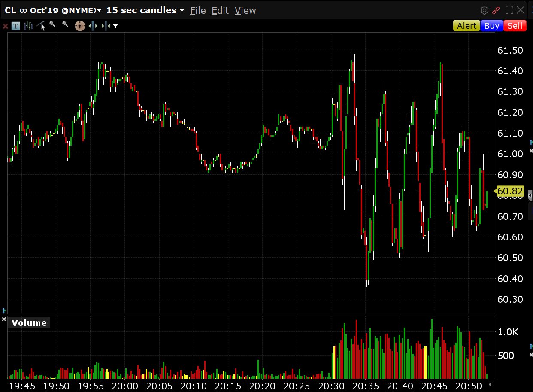Click the Volume panel label

pyautogui.click(x=29, y=323)
